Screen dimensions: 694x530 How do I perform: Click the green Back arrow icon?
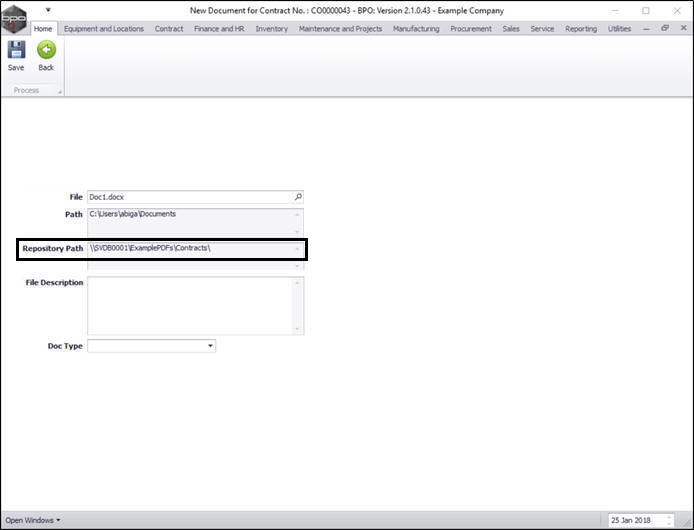[46, 50]
